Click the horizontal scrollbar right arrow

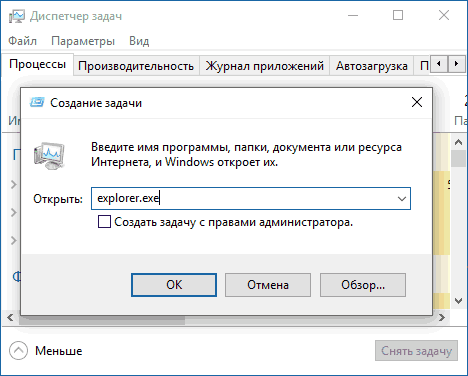tap(442, 318)
